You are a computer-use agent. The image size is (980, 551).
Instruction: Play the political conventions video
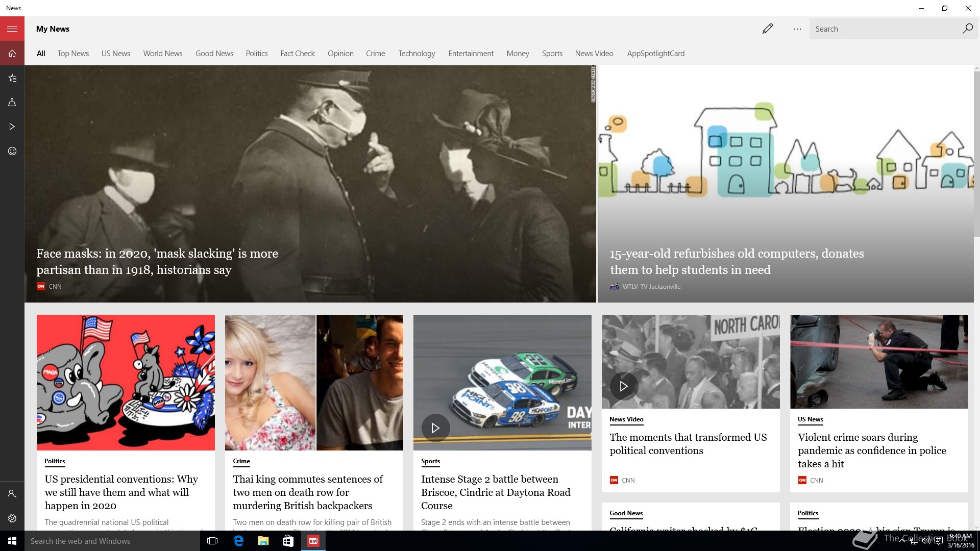click(x=624, y=386)
